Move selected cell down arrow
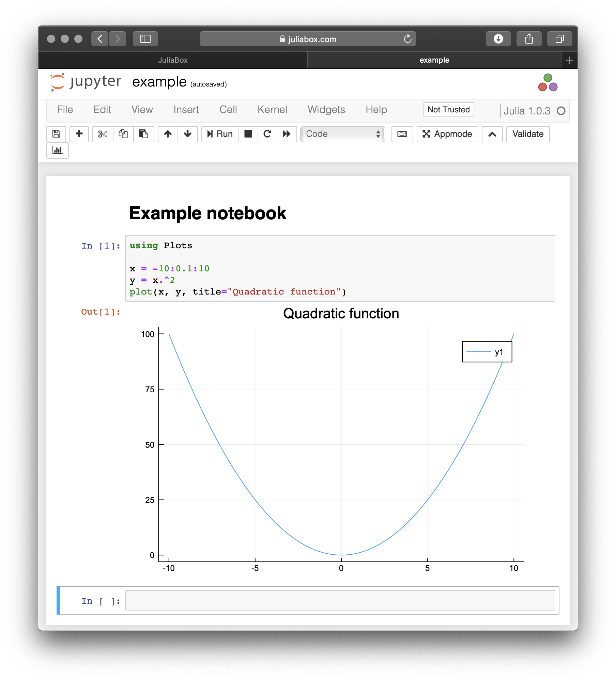 pos(187,134)
